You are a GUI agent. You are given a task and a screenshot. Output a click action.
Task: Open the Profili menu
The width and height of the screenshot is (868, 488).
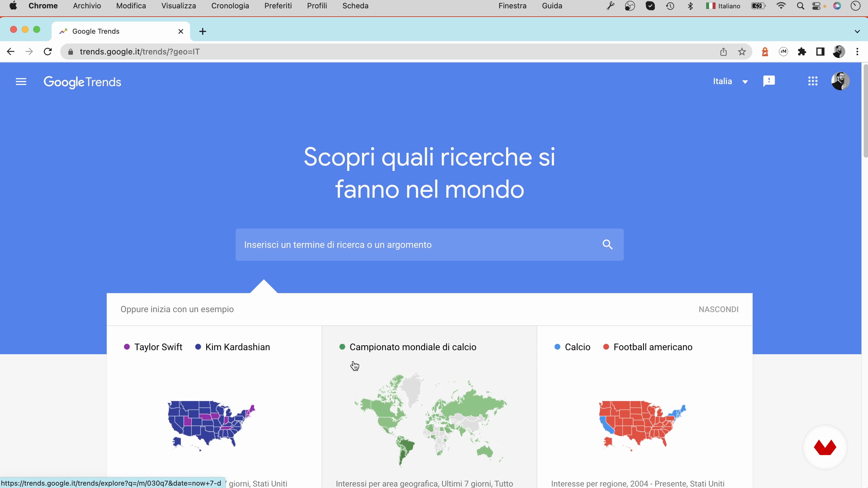point(317,6)
